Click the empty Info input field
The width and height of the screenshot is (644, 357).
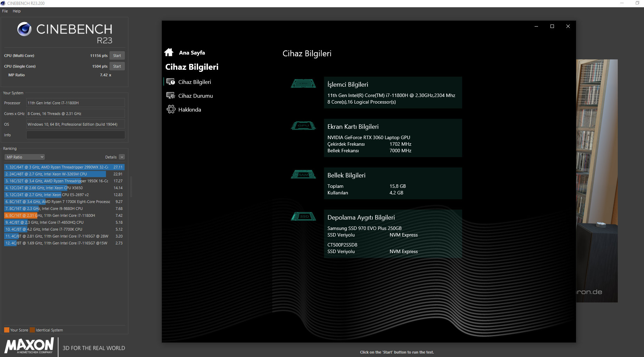(x=76, y=135)
